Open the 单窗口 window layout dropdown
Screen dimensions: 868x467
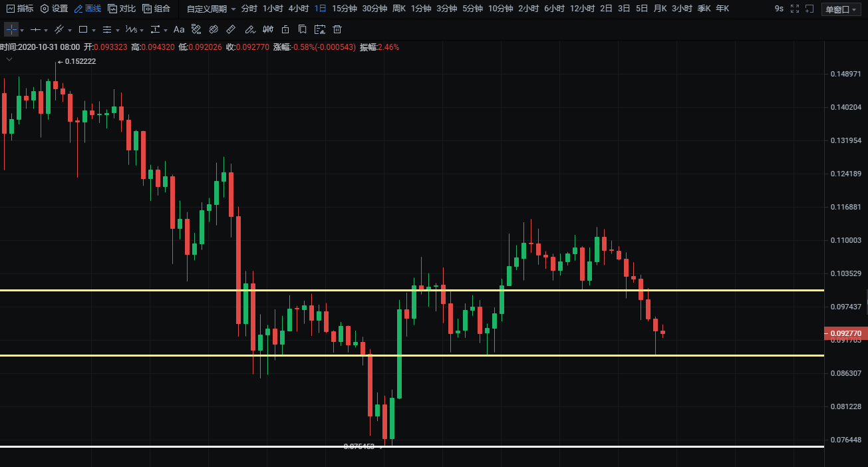click(841, 9)
